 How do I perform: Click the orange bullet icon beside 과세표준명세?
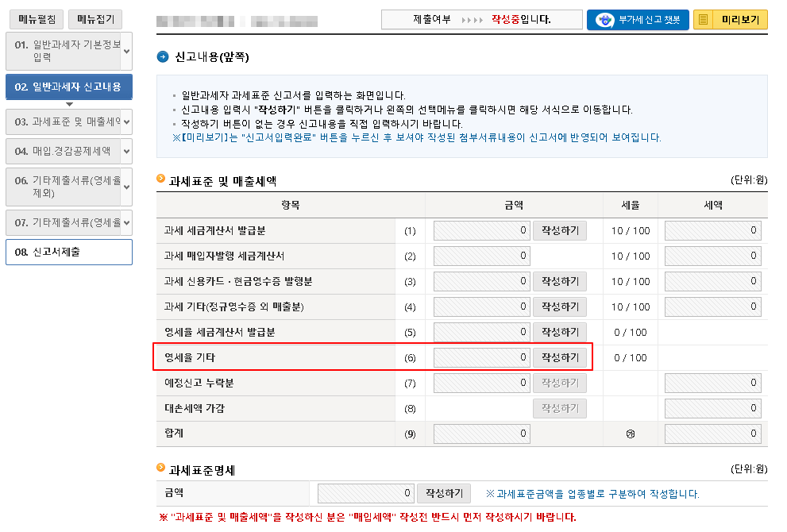pyautogui.click(x=160, y=467)
